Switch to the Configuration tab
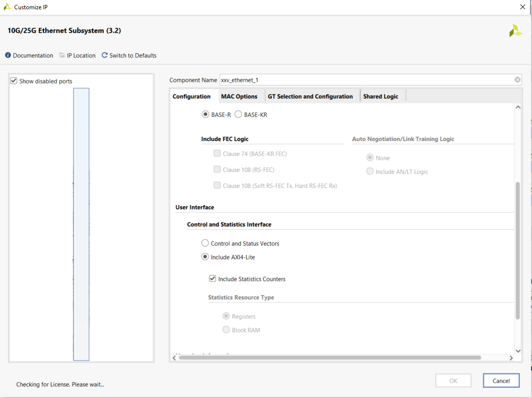Screen dimensions: 532x398 pyautogui.click(x=191, y=97)
